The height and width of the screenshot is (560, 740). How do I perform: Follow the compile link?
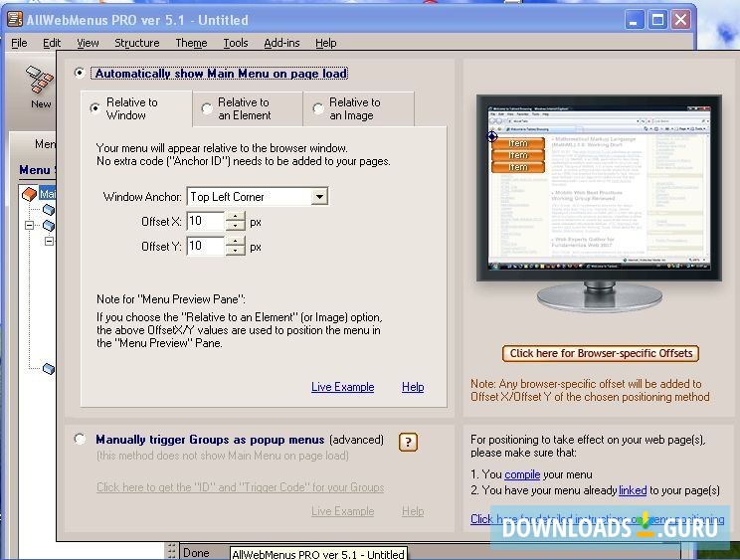point(522,474)
